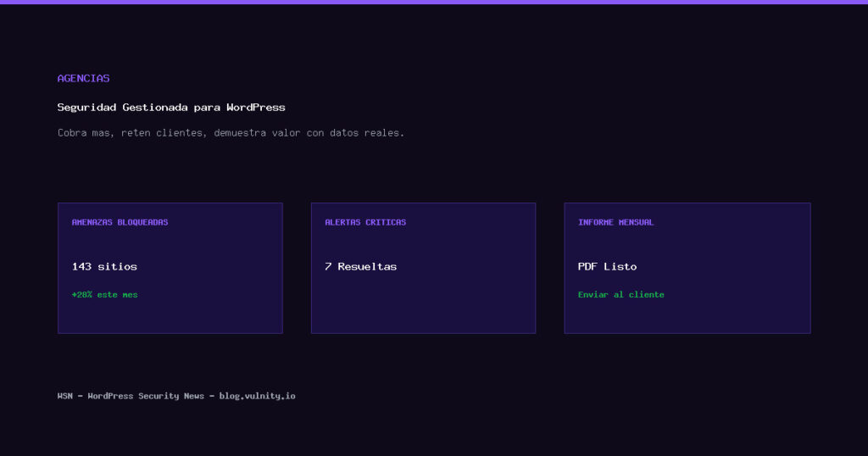Click the 7 Resueltas value
The width and height of the screenshot is (868, 456).
(x=360, y=266)
